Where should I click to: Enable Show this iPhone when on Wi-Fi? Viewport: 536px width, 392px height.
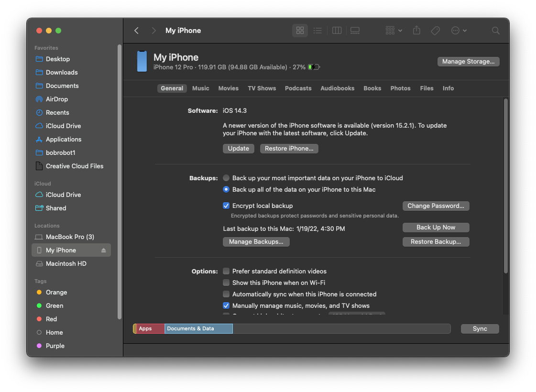tap(226, 283)
